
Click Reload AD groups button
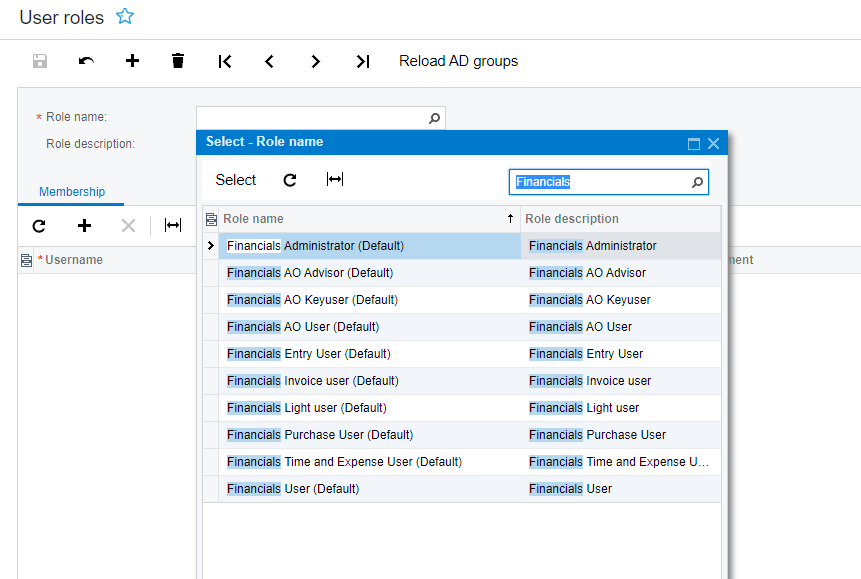458,61
